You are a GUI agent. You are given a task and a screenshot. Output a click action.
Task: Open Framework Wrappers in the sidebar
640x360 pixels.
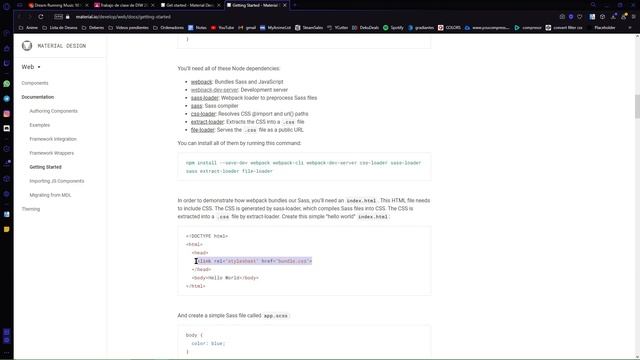click(52, 153)
